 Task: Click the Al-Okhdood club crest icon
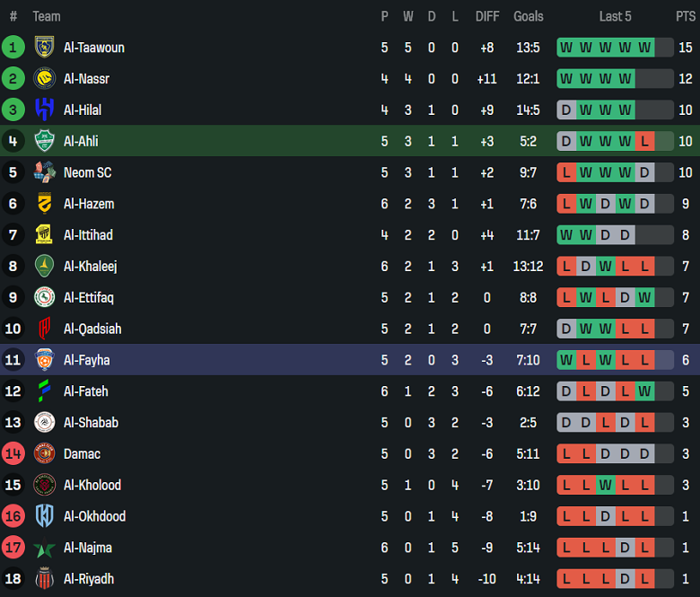tap(44, 516)
